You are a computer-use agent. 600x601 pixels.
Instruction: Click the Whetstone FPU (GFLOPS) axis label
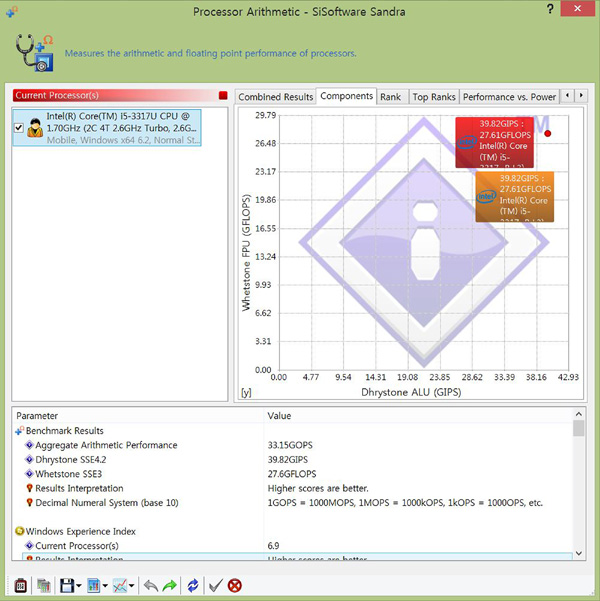(x=246, y=253)
